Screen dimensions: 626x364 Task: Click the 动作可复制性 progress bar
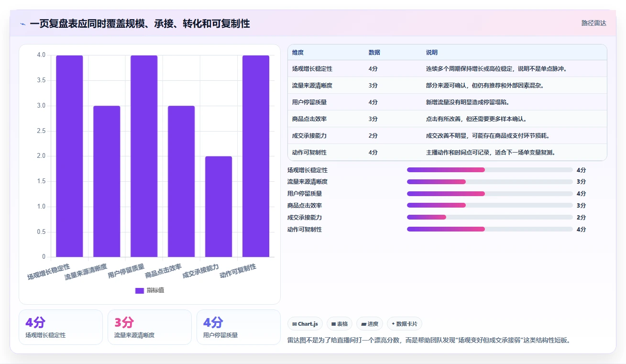490,229
